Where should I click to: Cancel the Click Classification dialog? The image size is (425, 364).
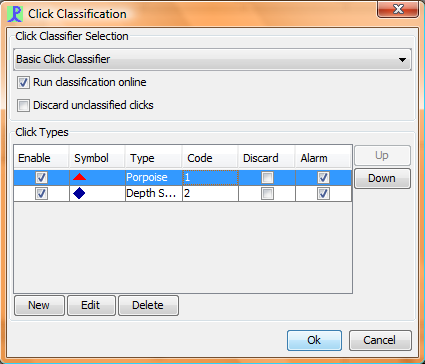pos(380,340)
